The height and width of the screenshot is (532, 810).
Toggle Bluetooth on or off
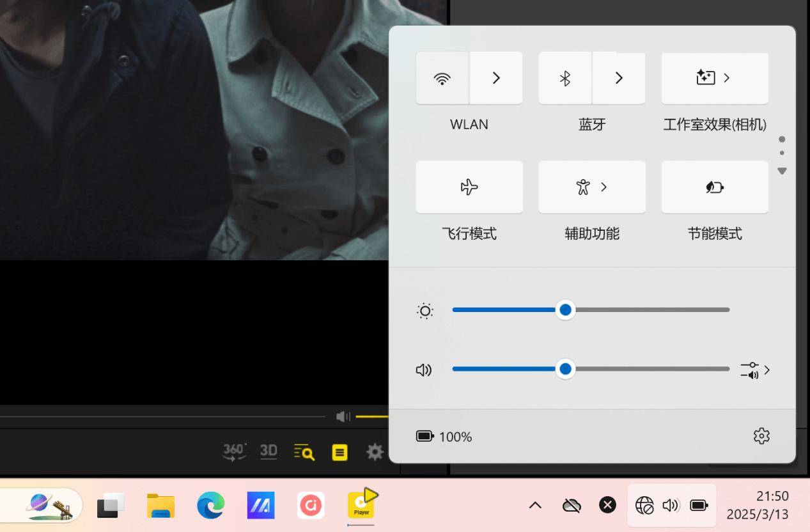[x=565, y=78]
